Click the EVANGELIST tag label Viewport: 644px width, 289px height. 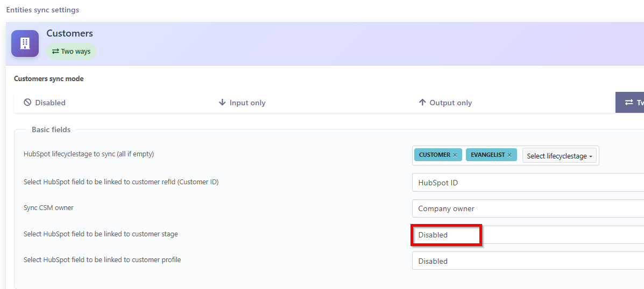[x=487, y=155]
